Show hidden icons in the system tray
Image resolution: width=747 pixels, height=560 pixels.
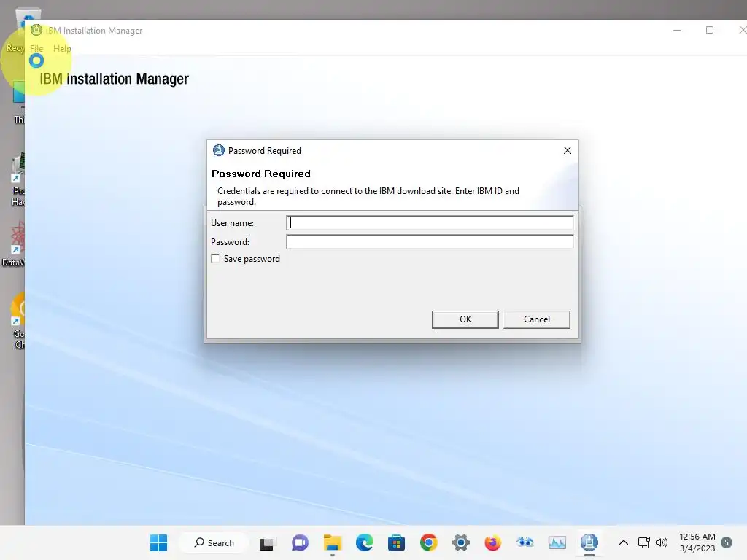(623, 542)
